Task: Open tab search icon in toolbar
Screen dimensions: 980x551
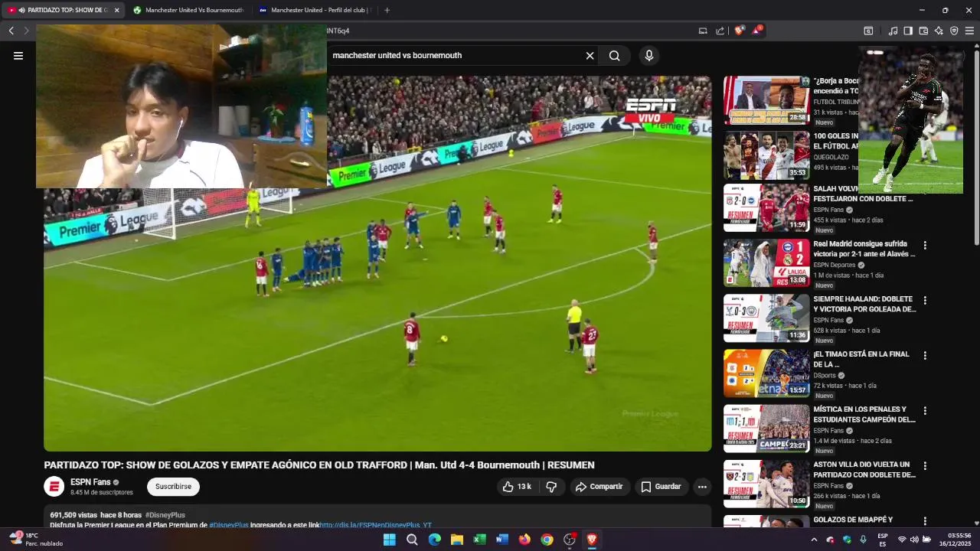Action: coord(868,31)
